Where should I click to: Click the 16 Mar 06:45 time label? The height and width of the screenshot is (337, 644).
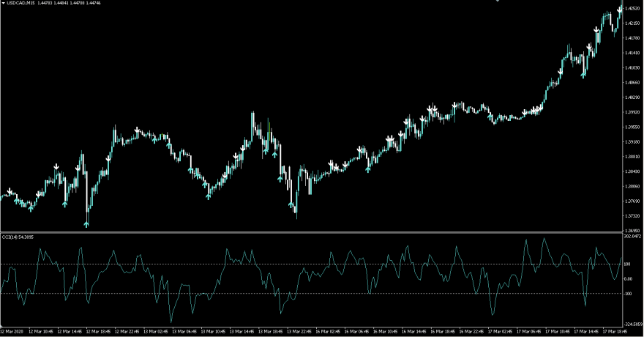[356, 331]
